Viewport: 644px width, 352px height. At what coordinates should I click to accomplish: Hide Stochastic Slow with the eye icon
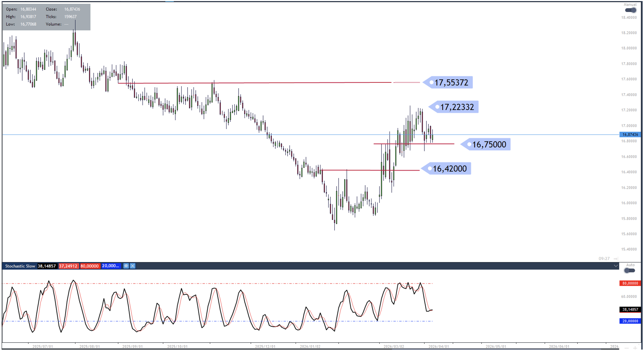point(126,266)
